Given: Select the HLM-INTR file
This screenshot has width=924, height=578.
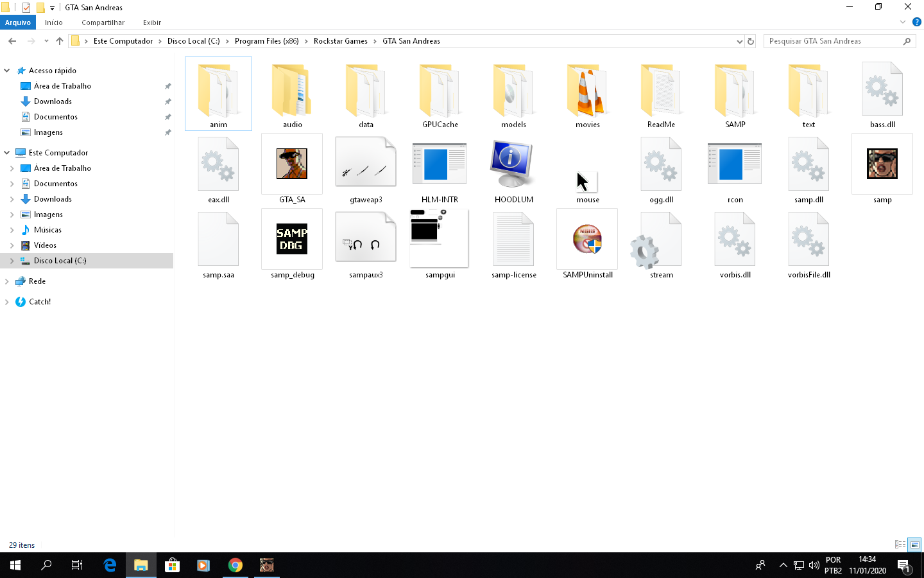Looking at the screenshot, I should point(440,169).
